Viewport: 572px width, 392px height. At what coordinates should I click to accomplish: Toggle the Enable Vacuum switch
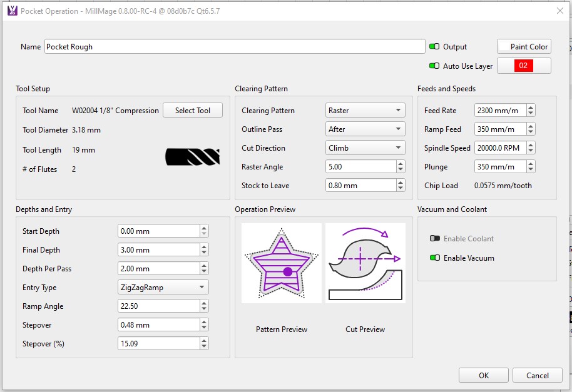pyautogui.click(x=434, y=258)
